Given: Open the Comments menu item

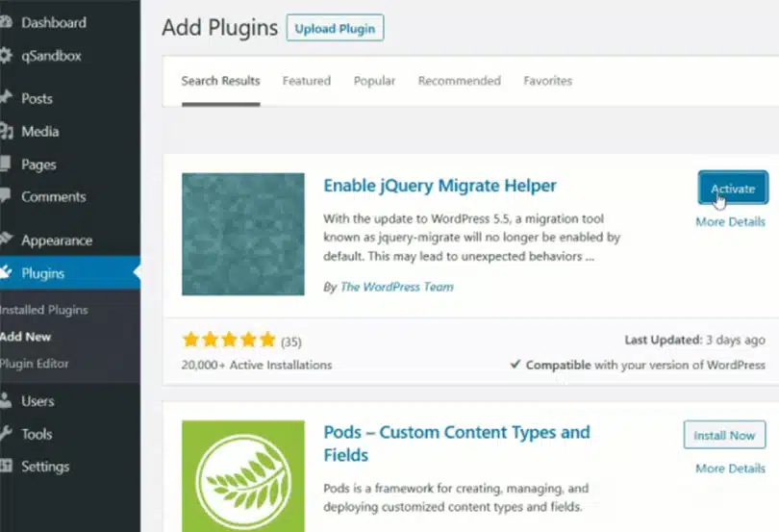Looking at the screenshot, I should (x=53, y=197).
